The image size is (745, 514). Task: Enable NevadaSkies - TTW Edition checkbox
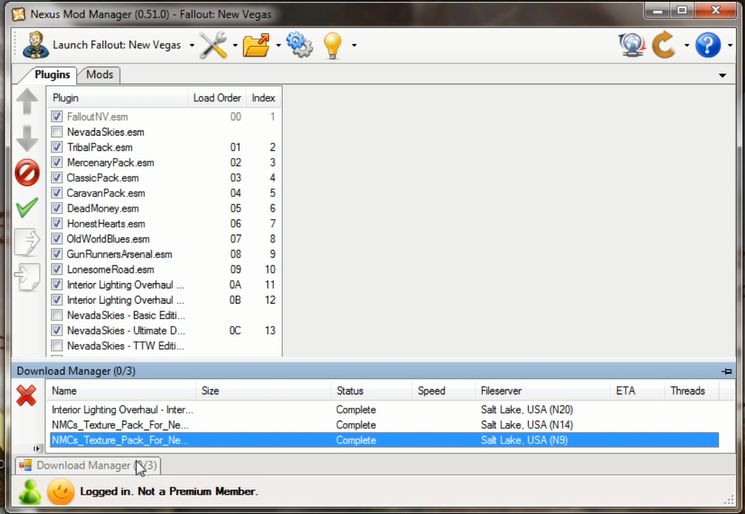[57, 345]
